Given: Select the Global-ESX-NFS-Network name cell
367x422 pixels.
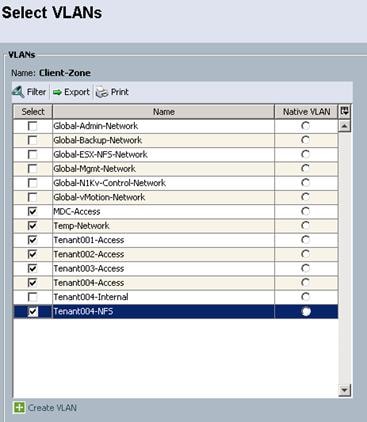Looking at the screenshot, I should [163, 155].
